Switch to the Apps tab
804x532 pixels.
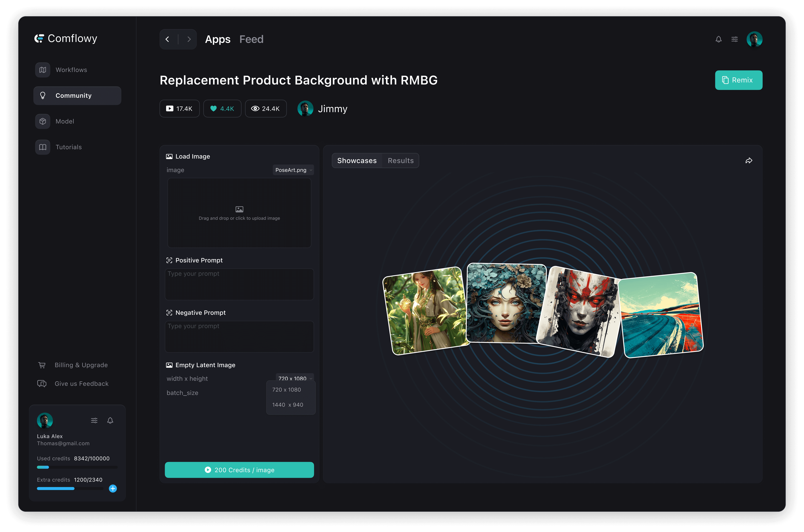[x=217, y=39]
